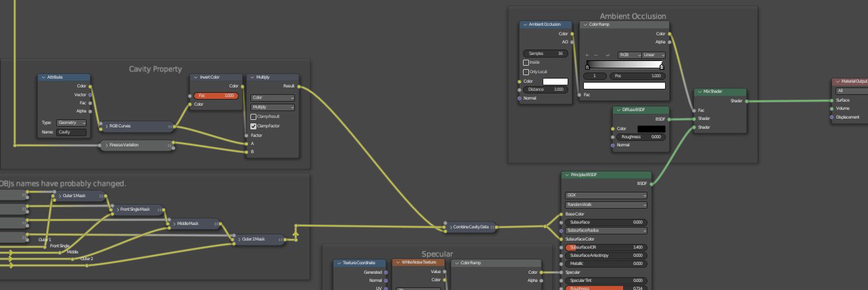The width and height of the screenshot is (868, 290).
Task: Open the All target dropdown in Material Output
Action: (x=852, y=90)
